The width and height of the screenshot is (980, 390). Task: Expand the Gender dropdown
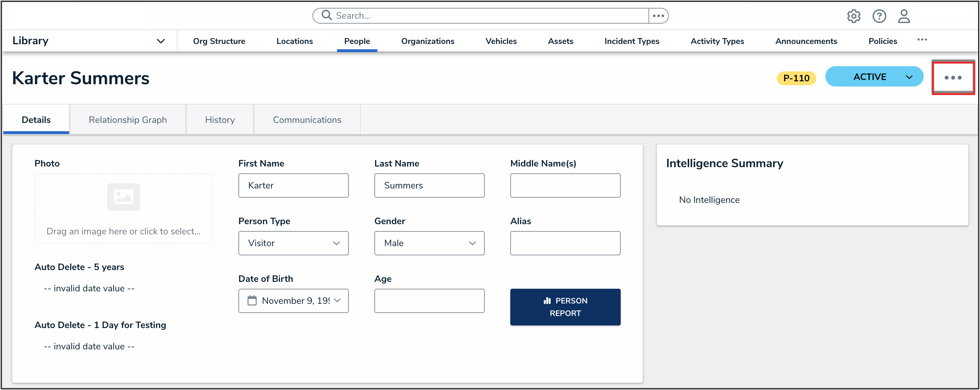(x=429, y=243)
